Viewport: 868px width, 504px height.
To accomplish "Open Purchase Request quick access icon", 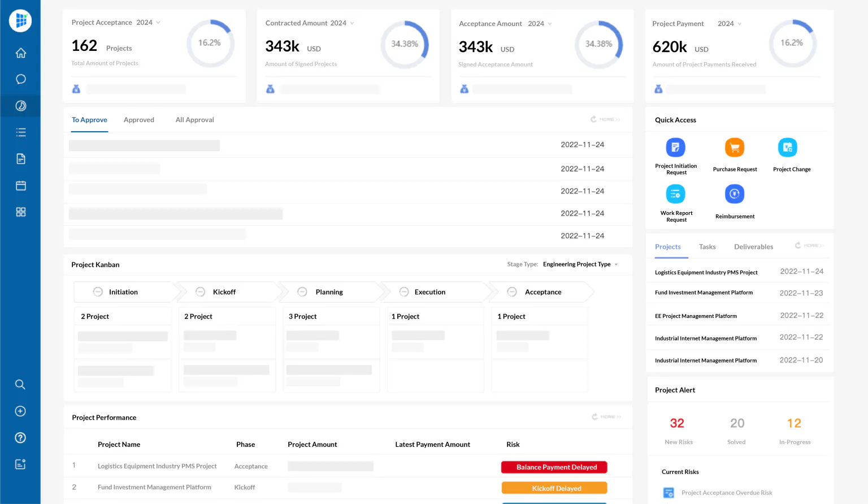I will (x=735, y=148).
